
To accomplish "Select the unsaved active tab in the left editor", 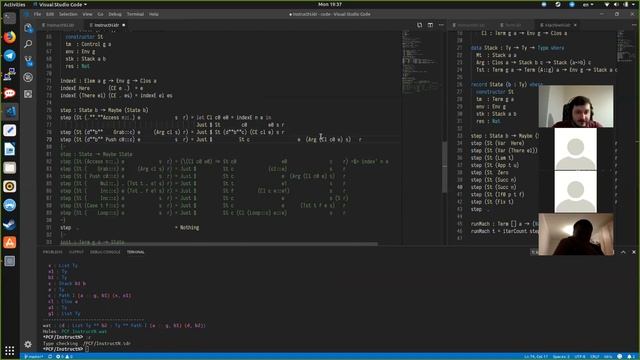I will tap(107, 25).
